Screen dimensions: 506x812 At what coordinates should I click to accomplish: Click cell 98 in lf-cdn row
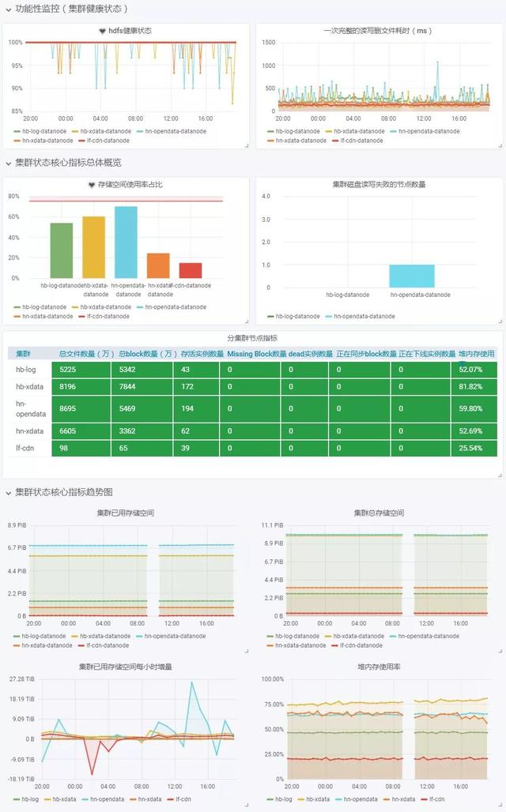pyautogui.click(x=81, y=449)
